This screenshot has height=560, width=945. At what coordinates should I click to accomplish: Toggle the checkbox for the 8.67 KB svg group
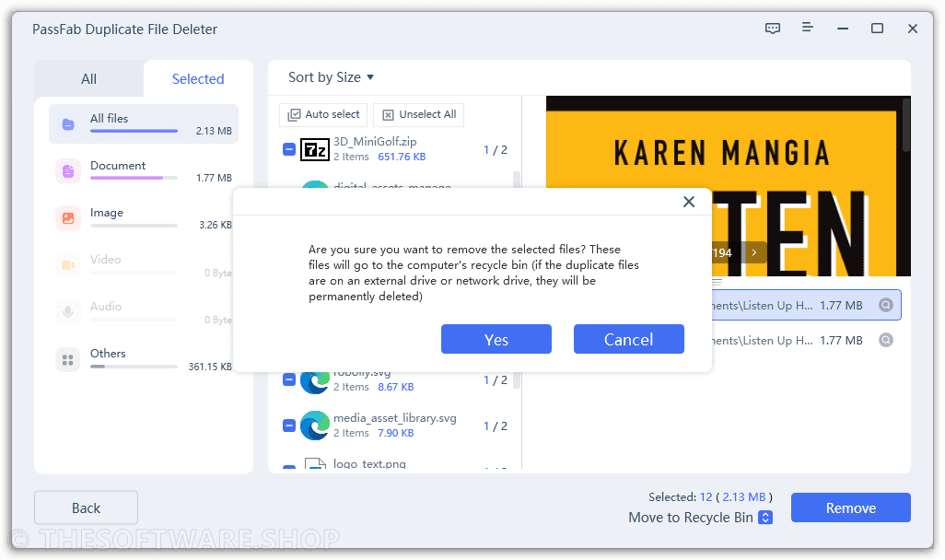289,379
